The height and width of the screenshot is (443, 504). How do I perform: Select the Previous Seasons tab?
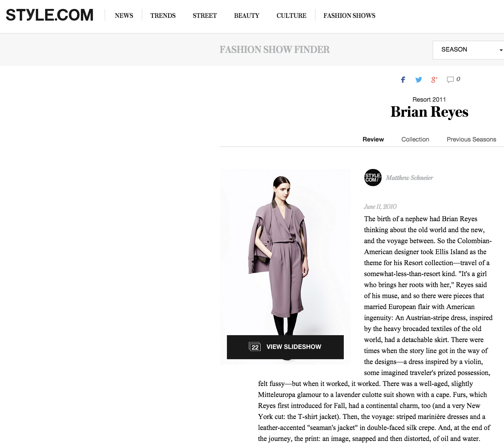(x=471, y=139)
